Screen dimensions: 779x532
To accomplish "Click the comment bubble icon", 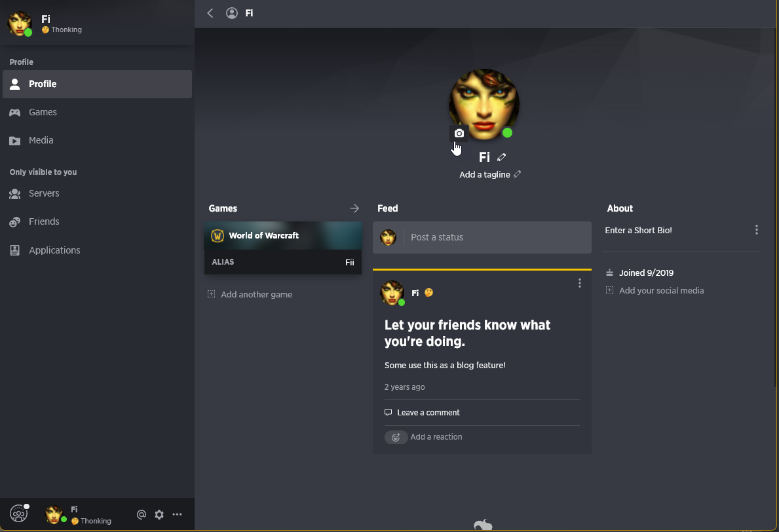I will point(388,412).
